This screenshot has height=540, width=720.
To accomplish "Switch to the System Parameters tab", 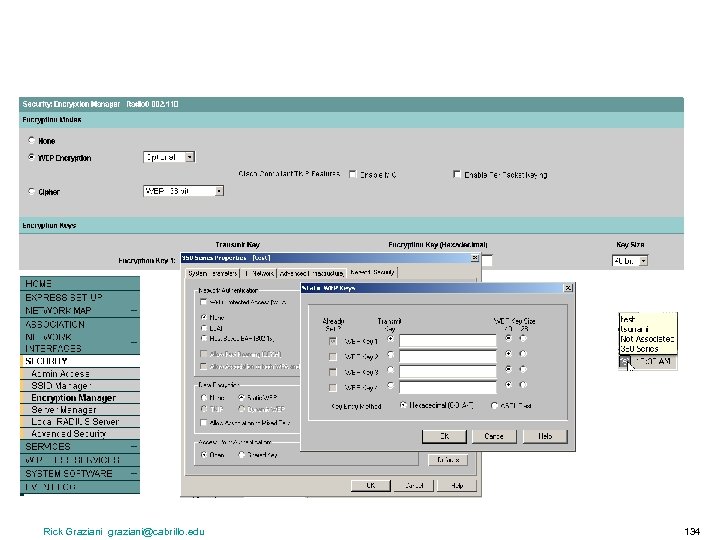I will tap(213, 273).
